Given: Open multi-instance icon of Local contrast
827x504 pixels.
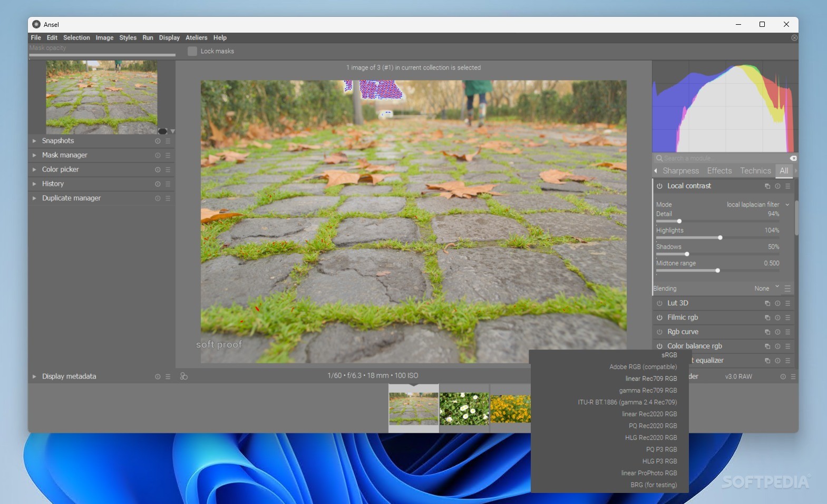Looking at the screenshot, I should (x=767, y=186).
